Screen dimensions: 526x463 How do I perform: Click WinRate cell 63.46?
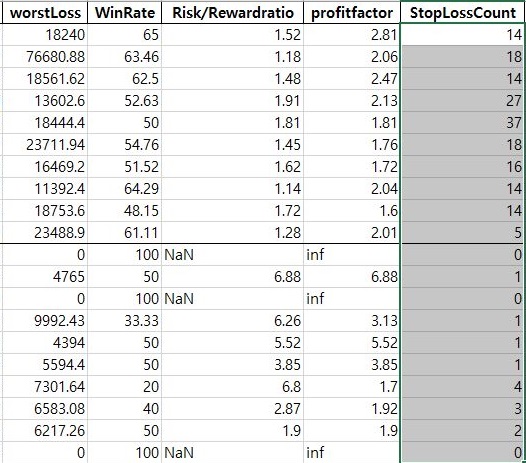coord(124,57)
